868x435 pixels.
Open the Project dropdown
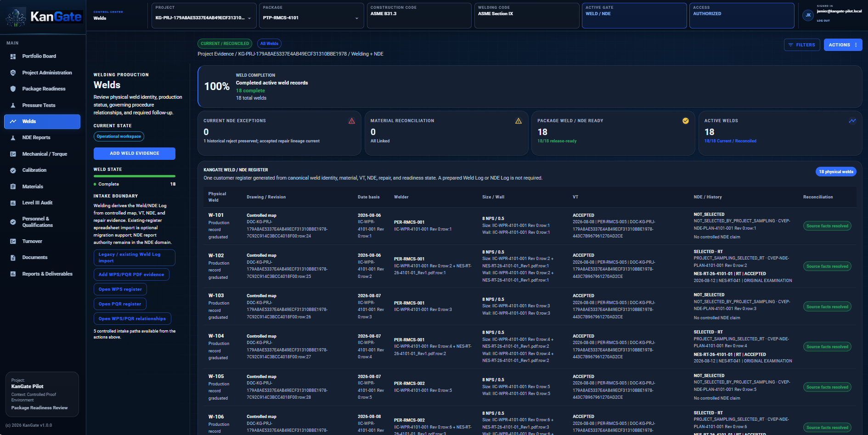(x=204, y=16)
